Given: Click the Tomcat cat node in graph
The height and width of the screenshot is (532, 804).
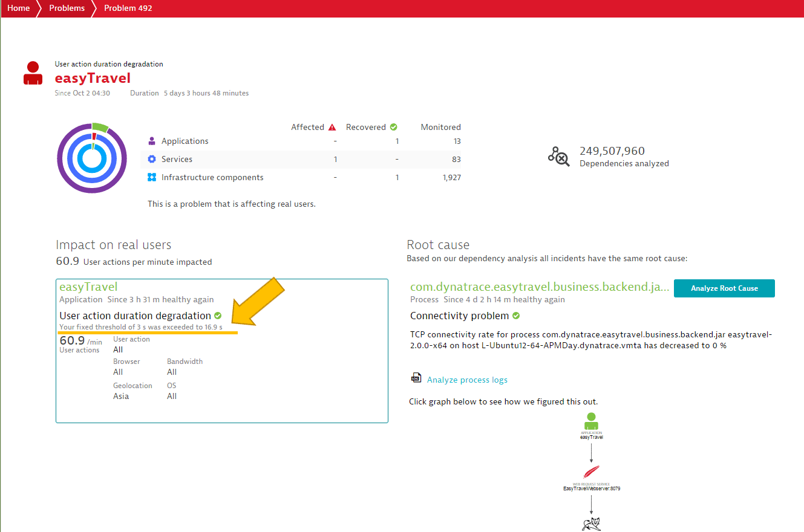Looking at the screenshot, I should [591, 524].
